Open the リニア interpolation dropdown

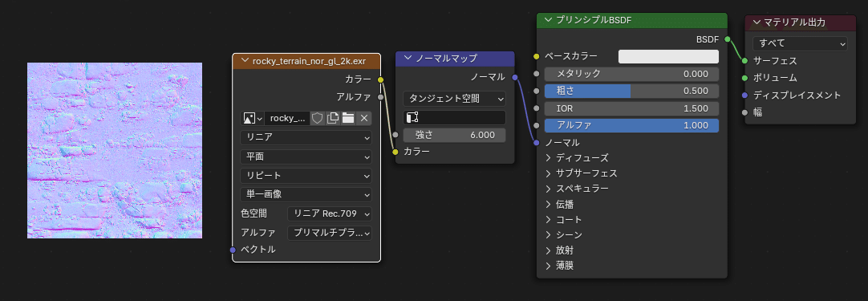tap(306, 137)
